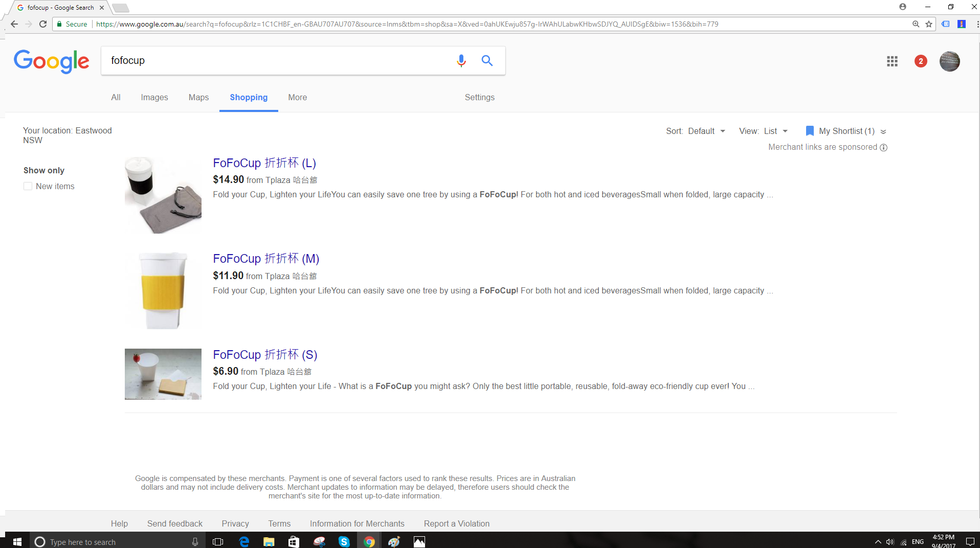Viewport: 980px width, 548px height.
Task: Click the Secure padlock icon
Action: (x=59, y=24)
